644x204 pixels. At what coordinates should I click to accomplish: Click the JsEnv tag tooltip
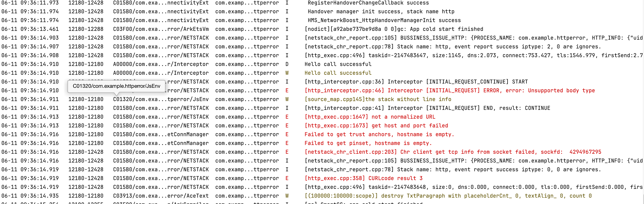[x=117, y=86]
